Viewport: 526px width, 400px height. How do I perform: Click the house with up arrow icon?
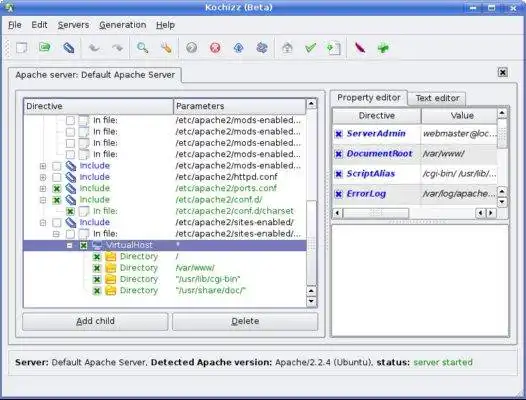tap(287, 48)
